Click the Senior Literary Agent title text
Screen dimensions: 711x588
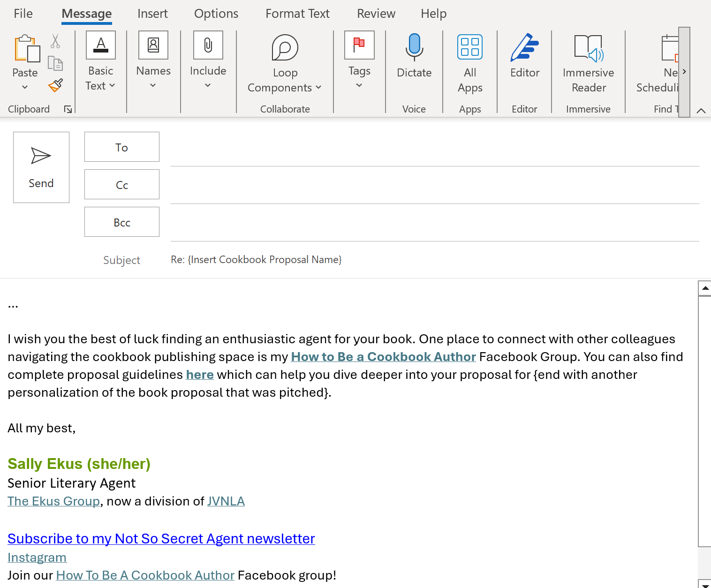point(71,483)
